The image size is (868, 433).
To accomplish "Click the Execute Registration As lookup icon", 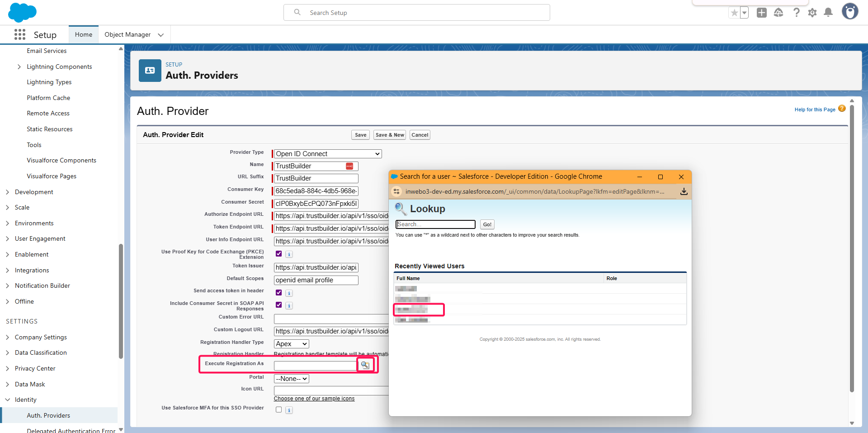I will 365,365.
